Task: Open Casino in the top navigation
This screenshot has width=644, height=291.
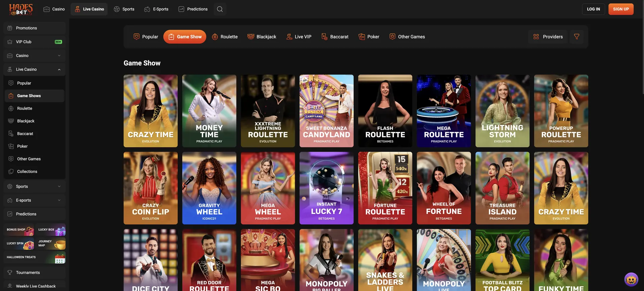Action: coord(54,9)
